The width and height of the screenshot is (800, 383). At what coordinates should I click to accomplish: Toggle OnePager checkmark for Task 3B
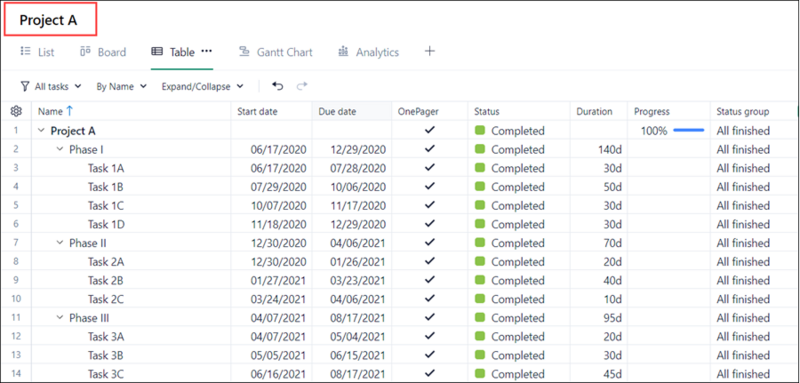(x=430, y=355)
